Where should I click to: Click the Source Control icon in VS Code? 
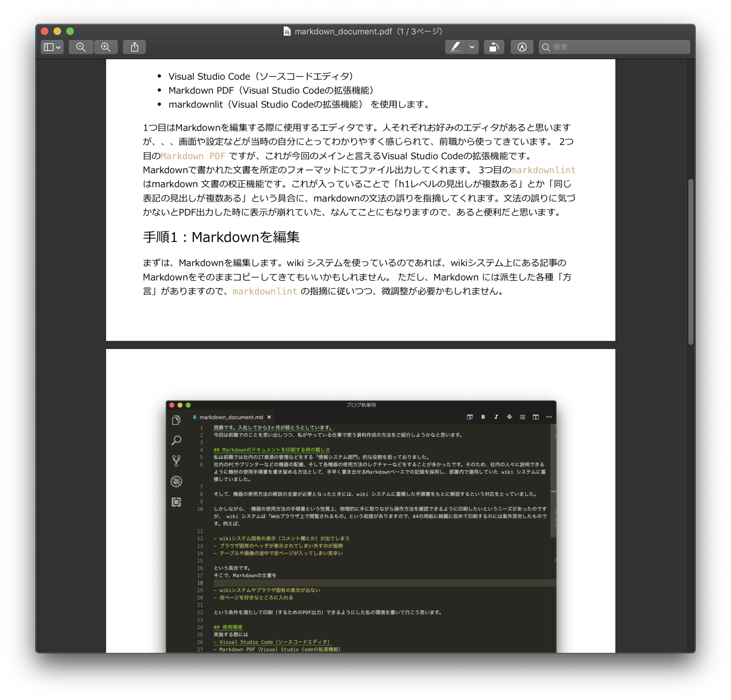pos(176,461)
